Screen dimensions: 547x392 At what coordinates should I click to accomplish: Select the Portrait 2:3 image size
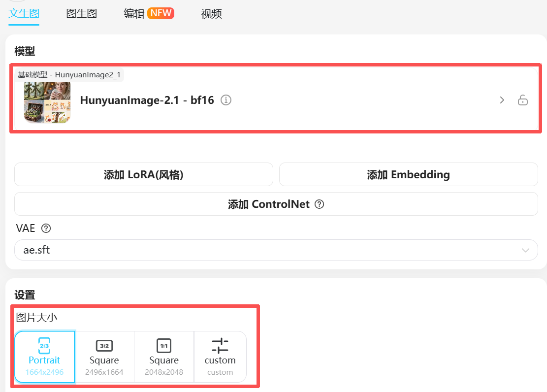tap(44, 357)
